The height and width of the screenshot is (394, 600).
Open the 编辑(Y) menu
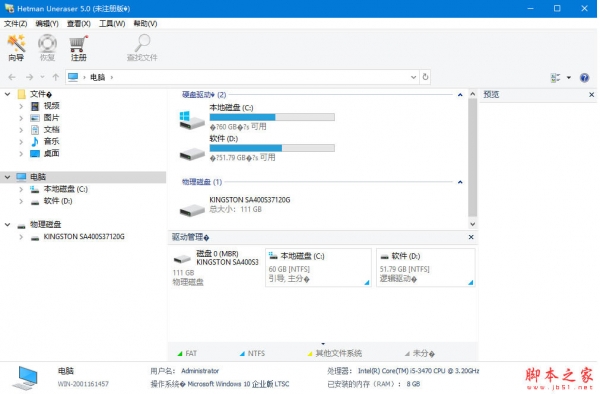pos(47,24)
